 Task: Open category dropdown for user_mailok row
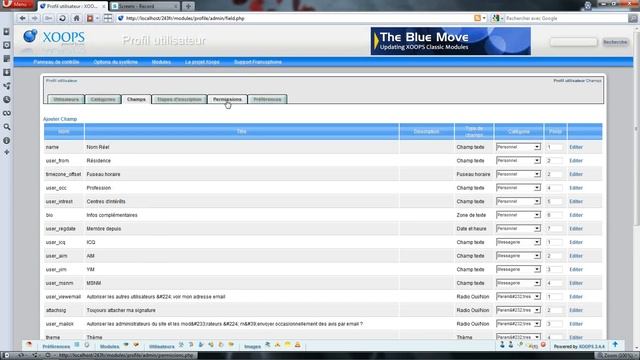tap(518, 324)
